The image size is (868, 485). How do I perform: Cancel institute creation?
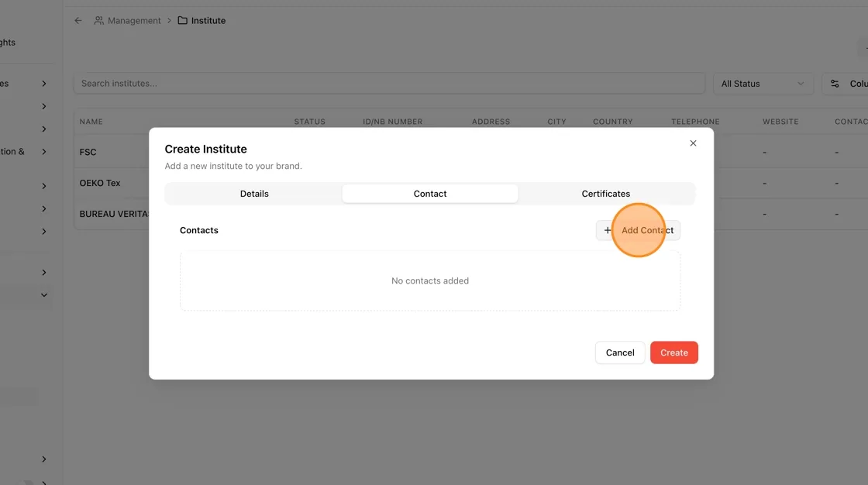point(620,353)
